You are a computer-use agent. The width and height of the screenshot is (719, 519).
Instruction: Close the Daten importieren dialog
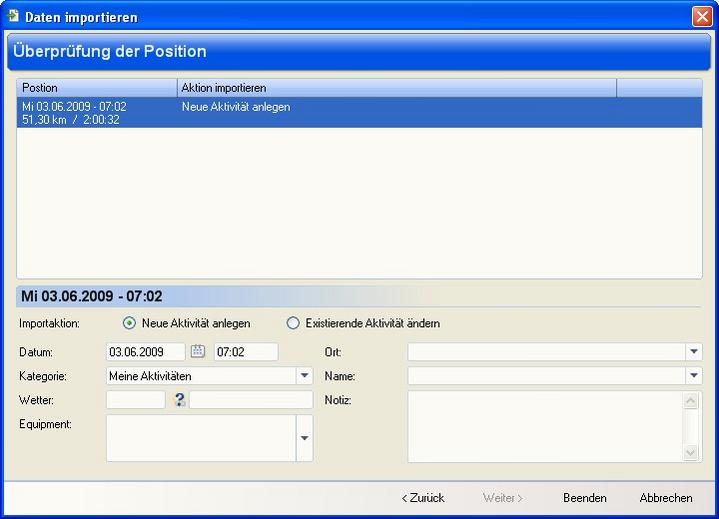coord(701,16)
